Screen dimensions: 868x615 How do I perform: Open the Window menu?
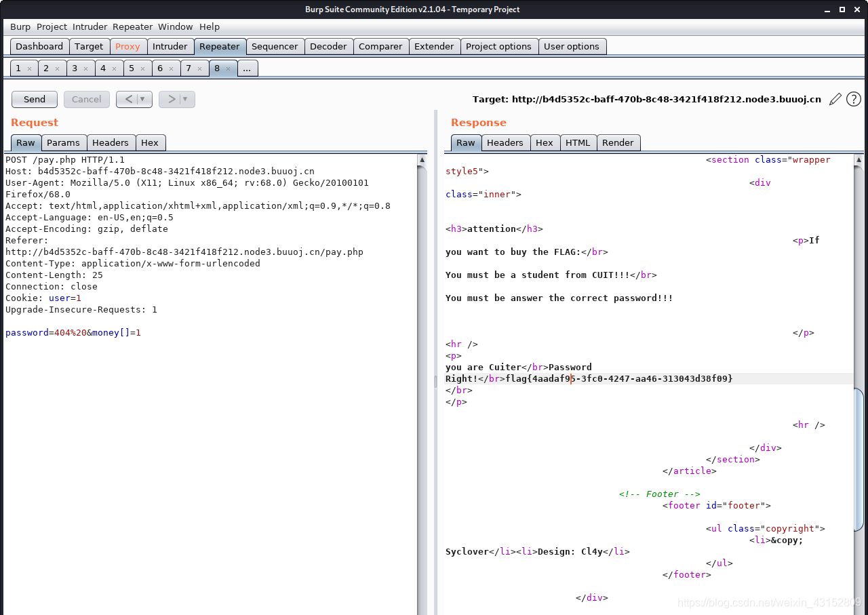176,26
